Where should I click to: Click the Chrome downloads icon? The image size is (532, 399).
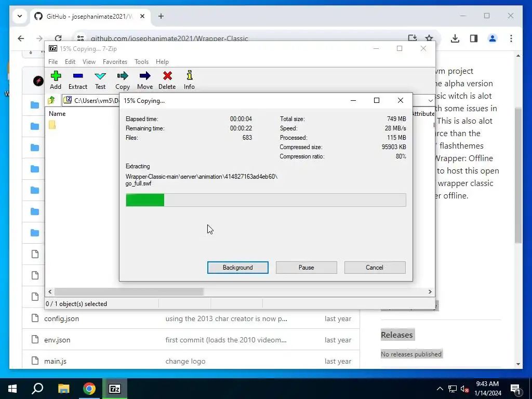coord(455,38)
